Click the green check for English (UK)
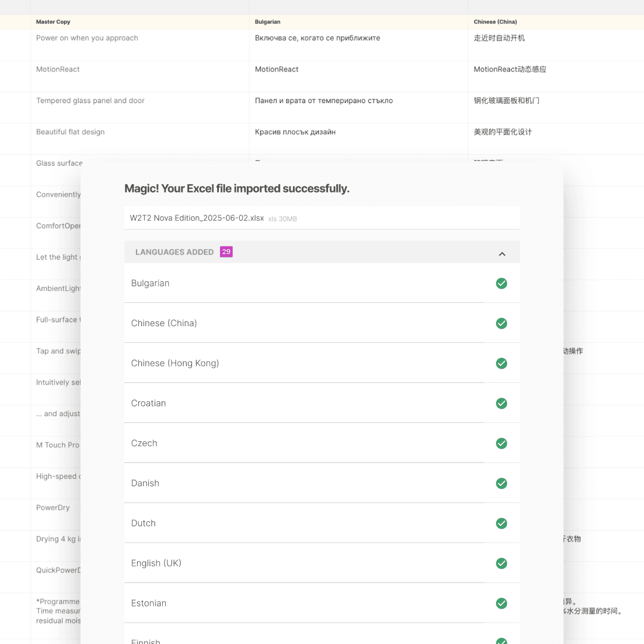 click(501, 563)
